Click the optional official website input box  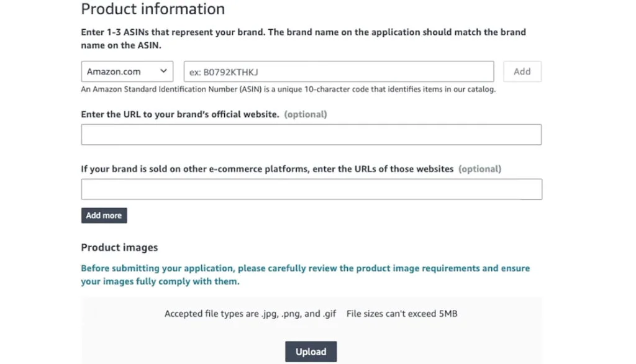(311, 134)
